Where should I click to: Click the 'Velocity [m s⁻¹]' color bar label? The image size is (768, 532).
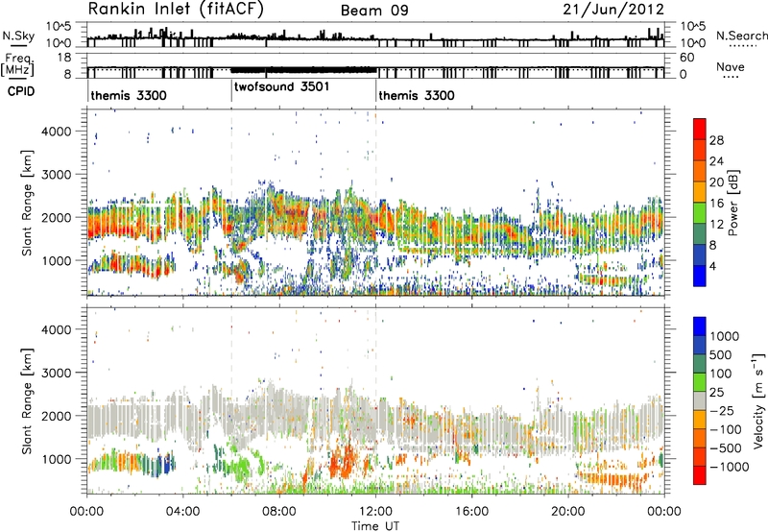758,400
